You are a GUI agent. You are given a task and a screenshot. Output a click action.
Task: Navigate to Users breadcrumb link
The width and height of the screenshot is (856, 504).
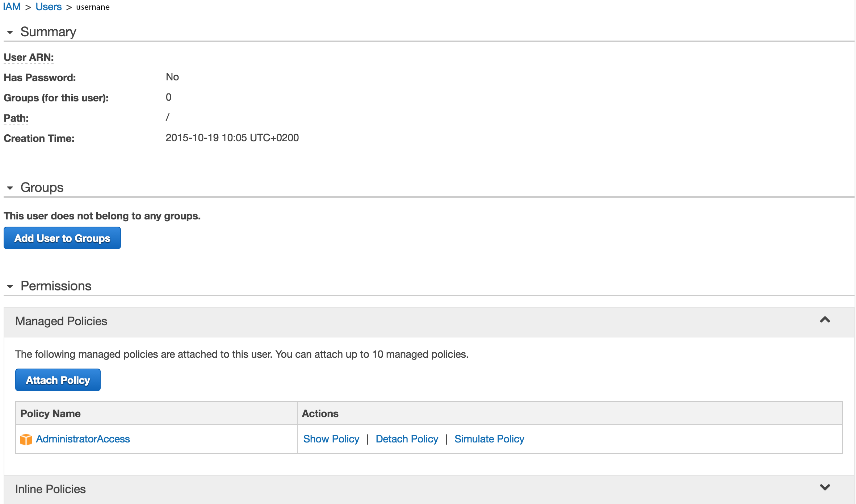pyautogui.click(x=49, y=7)
